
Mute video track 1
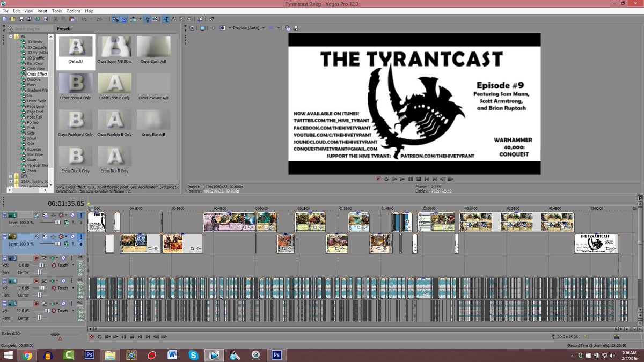click(72, 215)
